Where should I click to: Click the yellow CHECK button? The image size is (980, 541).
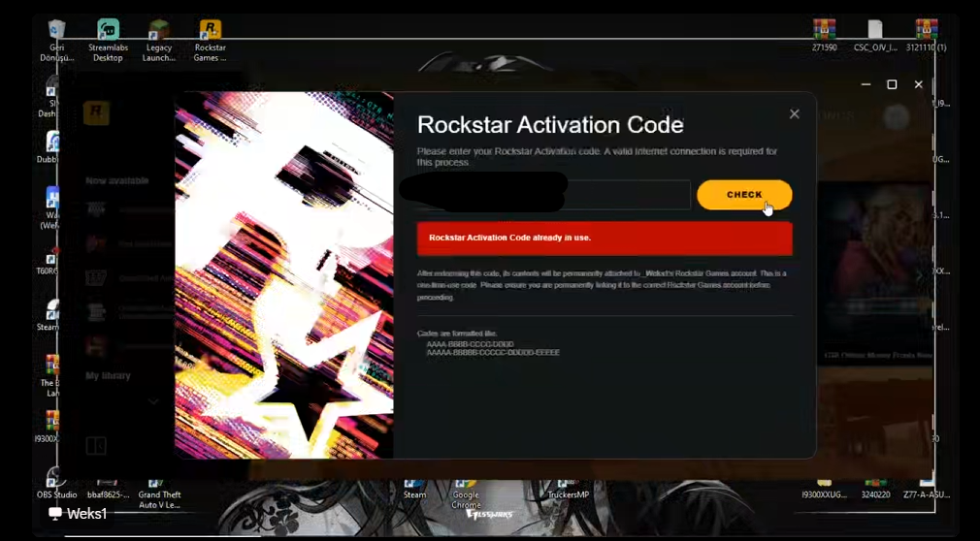[744, 195]
